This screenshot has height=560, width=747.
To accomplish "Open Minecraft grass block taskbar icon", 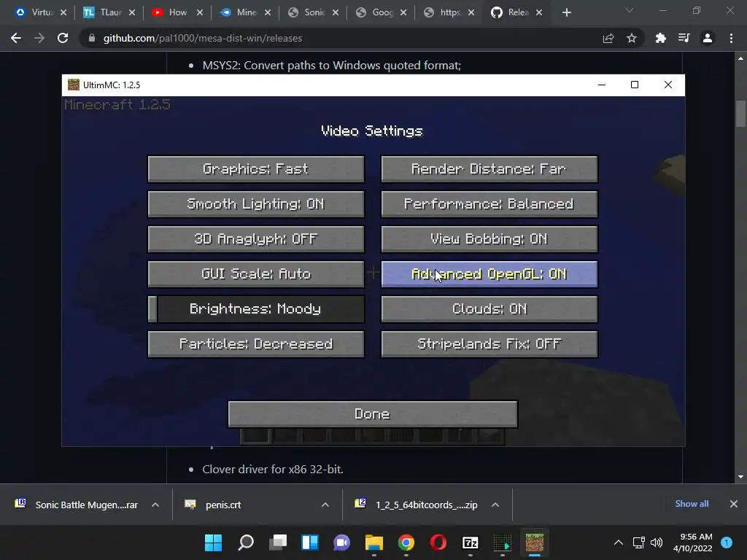I will [535, 542].
